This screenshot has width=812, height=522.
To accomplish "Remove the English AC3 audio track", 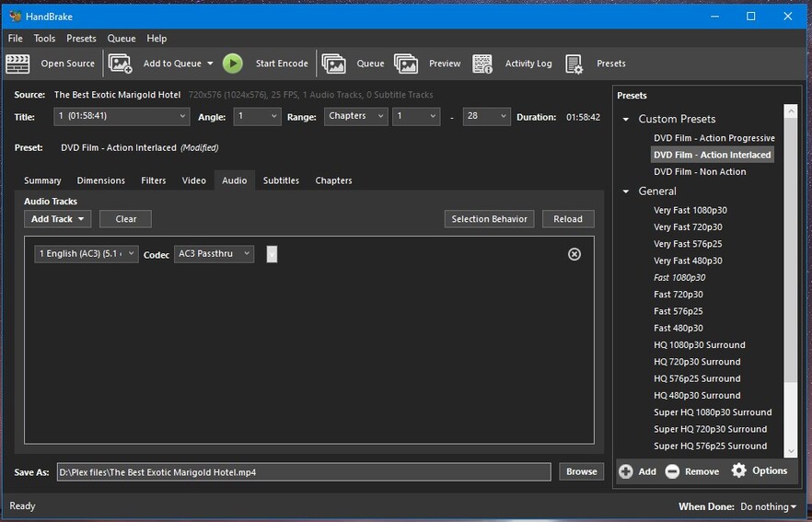I will point(574,254).
